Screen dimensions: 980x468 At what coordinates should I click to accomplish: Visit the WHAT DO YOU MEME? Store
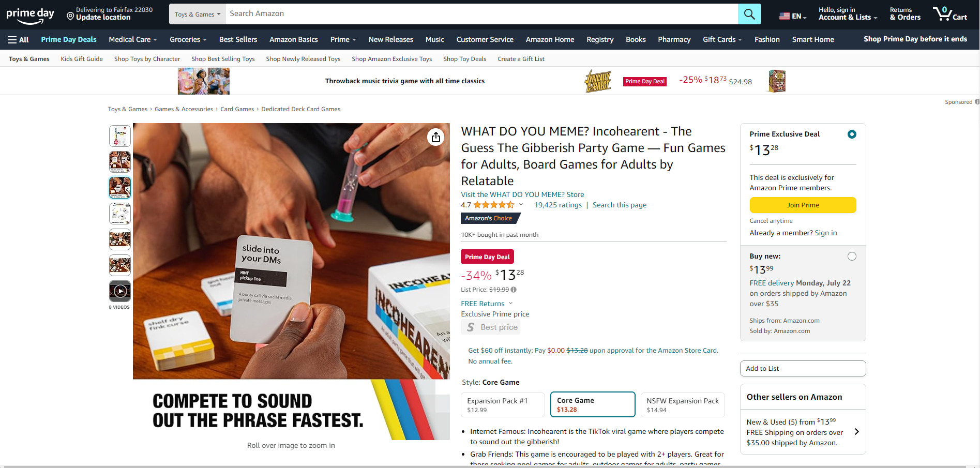point(522,194)
